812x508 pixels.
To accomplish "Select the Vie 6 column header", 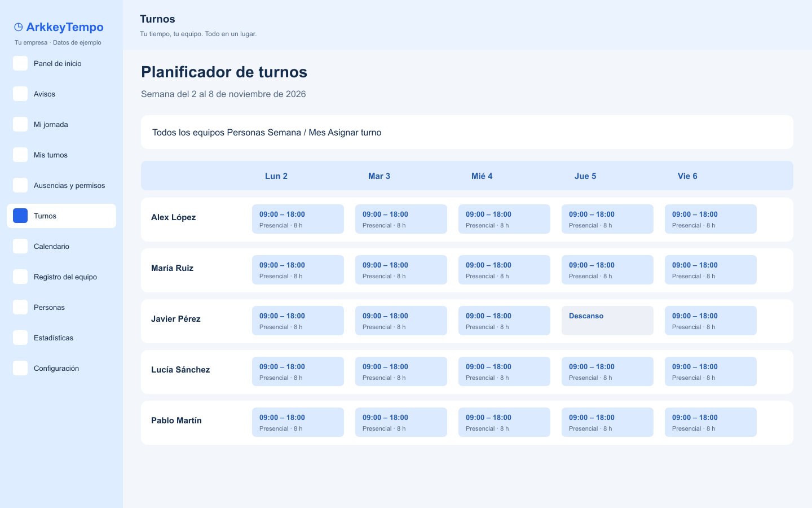I will (687, 176).
